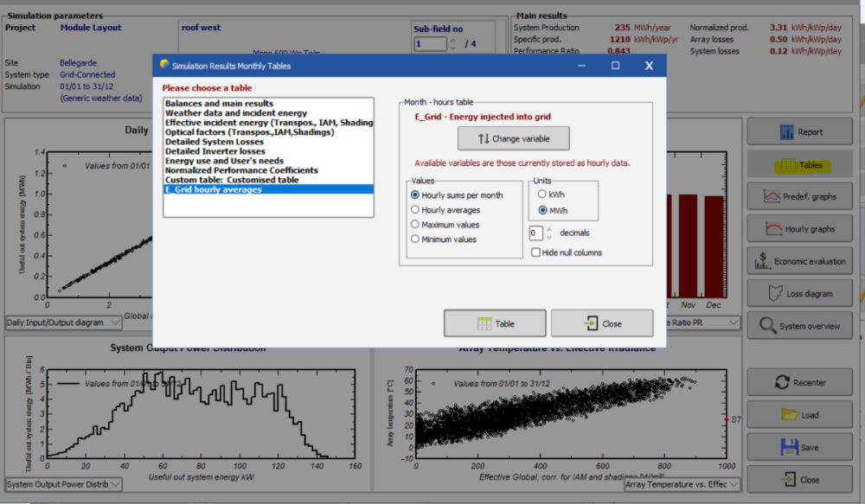
Task: Open the Predef. graphs panel
Action: [800, 196]
